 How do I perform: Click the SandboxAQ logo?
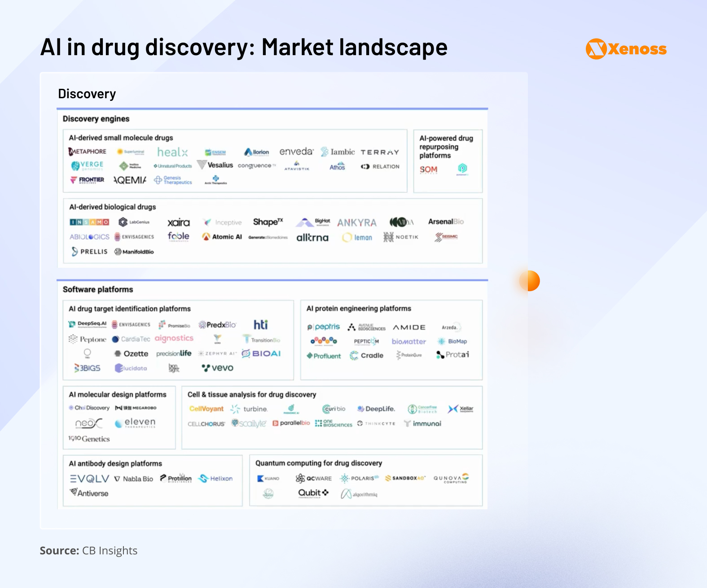click(x=405, y=478)
